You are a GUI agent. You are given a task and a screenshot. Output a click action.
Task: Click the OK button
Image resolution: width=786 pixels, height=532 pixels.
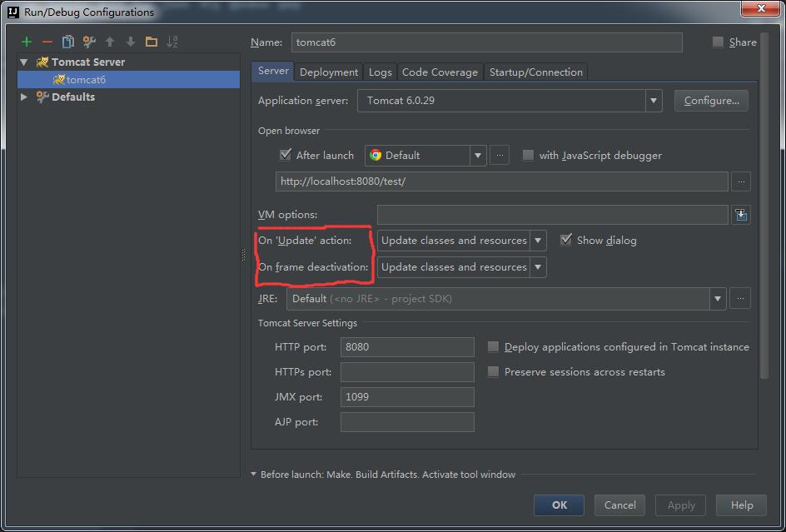[x=559, y=505]
